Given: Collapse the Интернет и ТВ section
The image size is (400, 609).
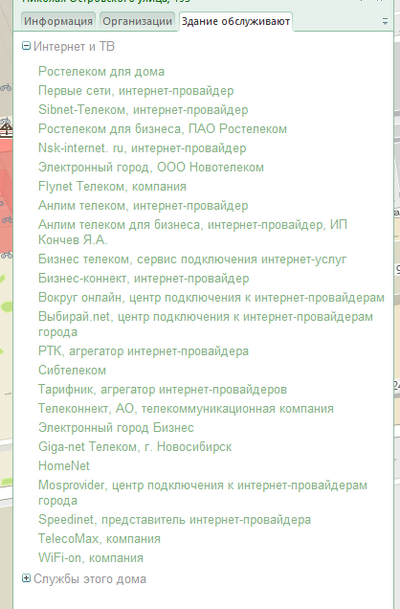Looking at the screenshot, I should (26, 46).
